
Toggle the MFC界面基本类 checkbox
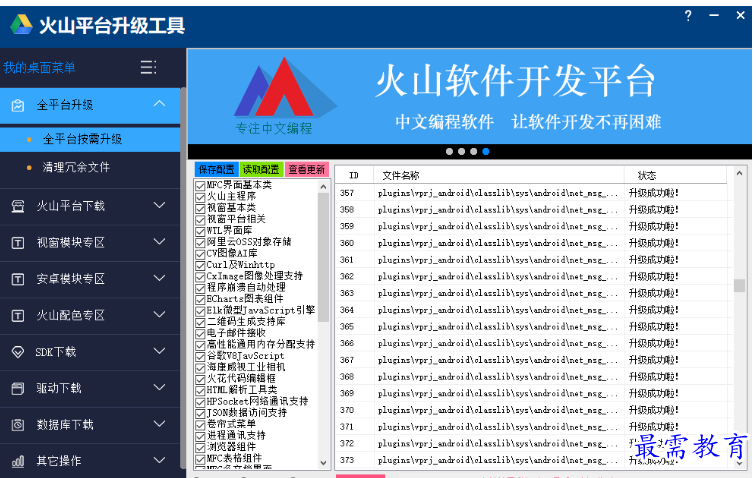[x=201, y=186]
